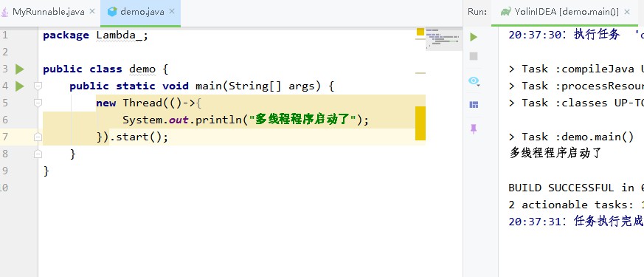This screenshot has width=644, height=277.
Task: Click the green Rerun button in Run panel
Action: [x=474, y=37]
